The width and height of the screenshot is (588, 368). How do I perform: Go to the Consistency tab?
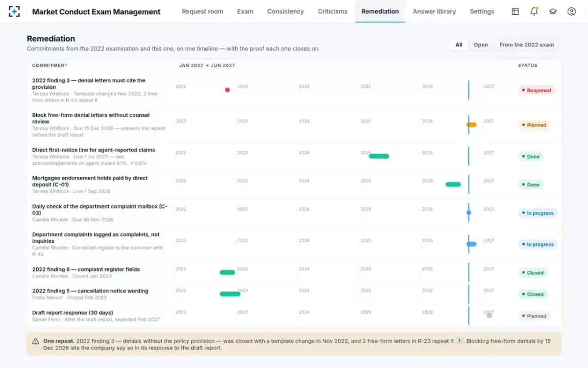pos(285,11)
